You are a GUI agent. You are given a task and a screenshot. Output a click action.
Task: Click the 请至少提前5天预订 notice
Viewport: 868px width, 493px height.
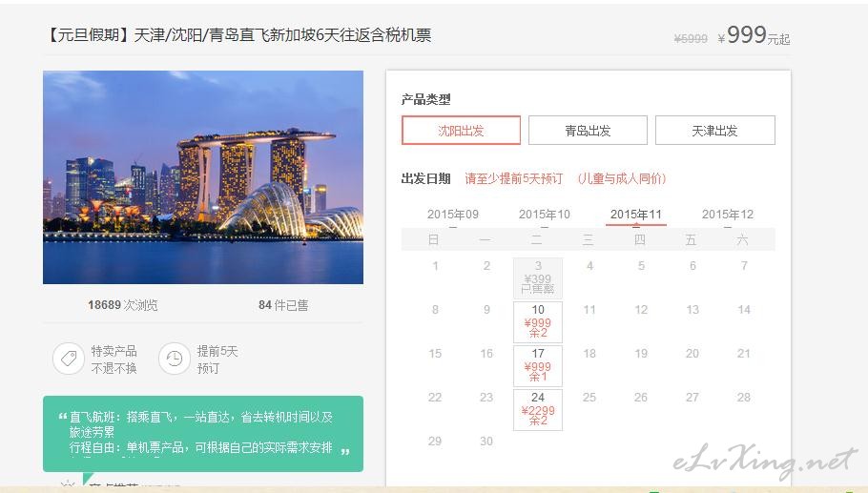point(514,178)
